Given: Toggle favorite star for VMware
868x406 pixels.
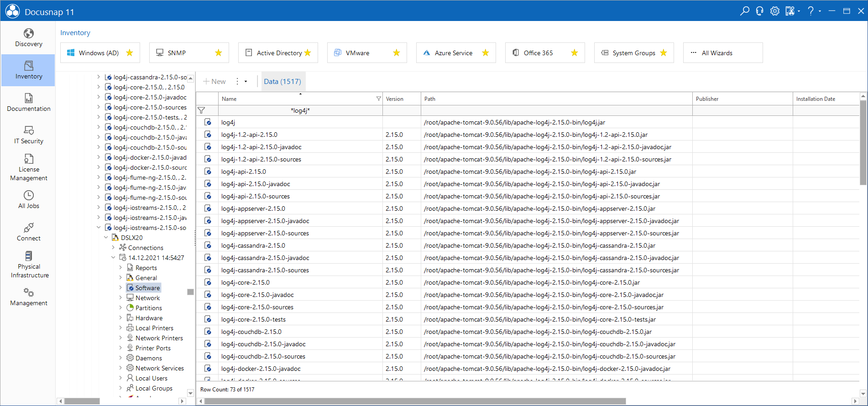Looking at the screenshot, I should pos(397,53).
